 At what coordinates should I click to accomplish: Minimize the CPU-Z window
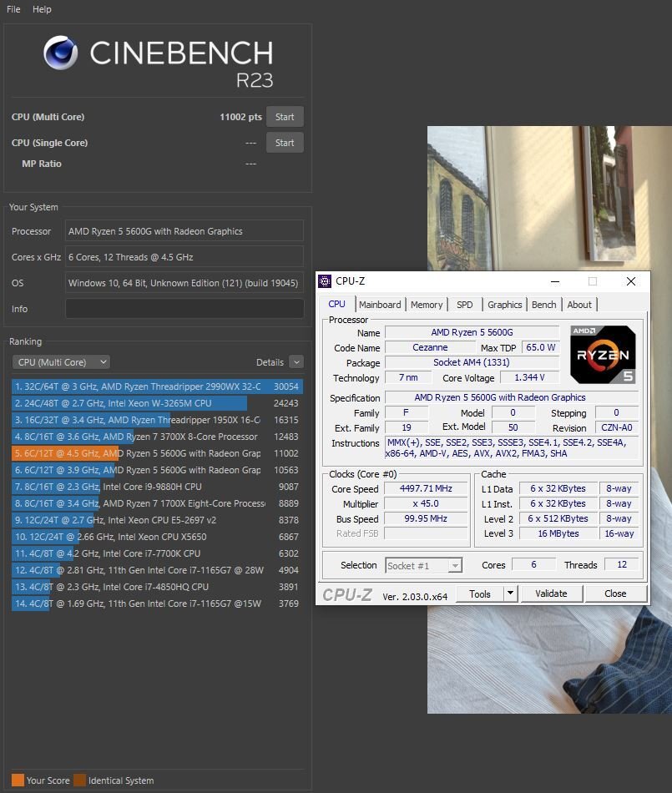tap(555, 281)
